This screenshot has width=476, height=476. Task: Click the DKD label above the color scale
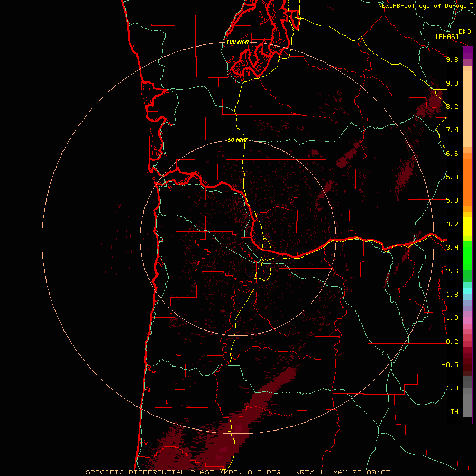pyautogui.click(x=465, y=32)
